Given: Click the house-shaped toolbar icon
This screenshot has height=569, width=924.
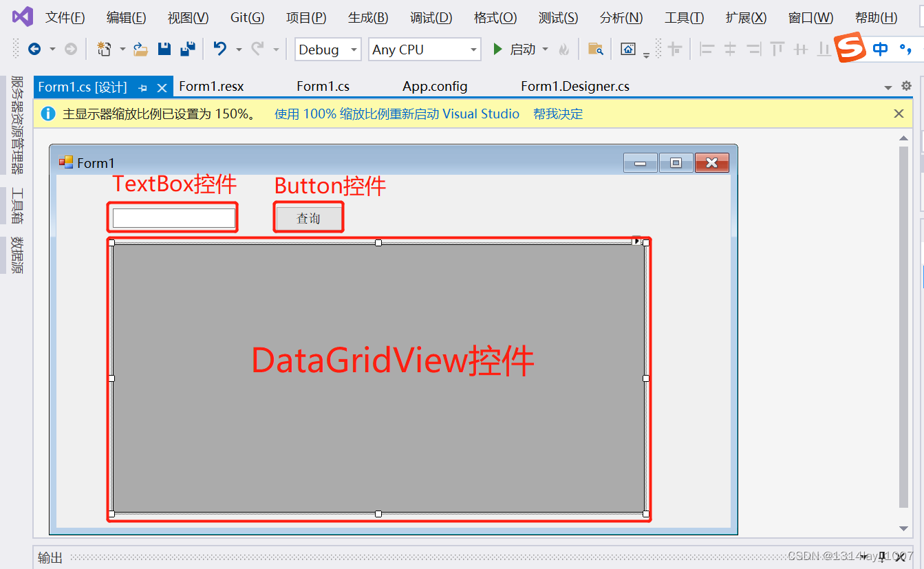Looking at the screenshot, I should click(x=627, y=49).
